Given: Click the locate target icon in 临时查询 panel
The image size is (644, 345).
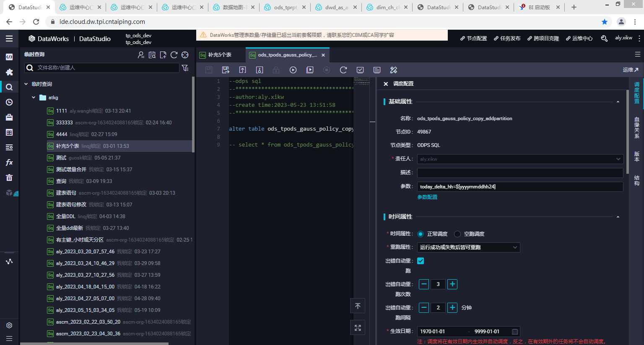Looking at the screenshot, I should [185, 55].
